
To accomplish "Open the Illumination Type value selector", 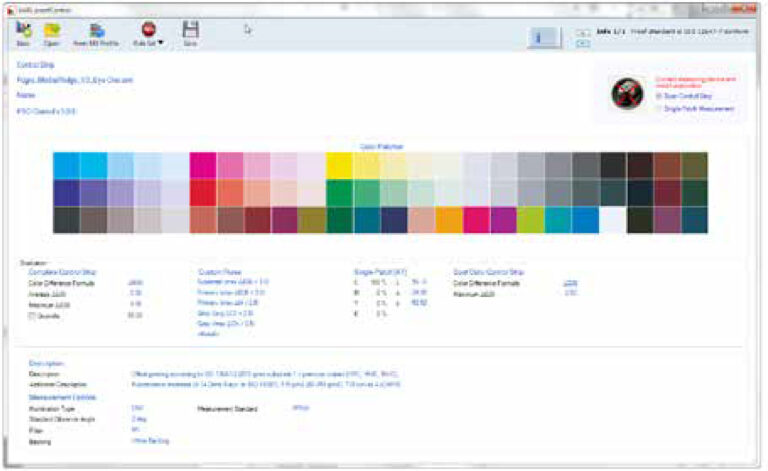I will coord(137,407).
